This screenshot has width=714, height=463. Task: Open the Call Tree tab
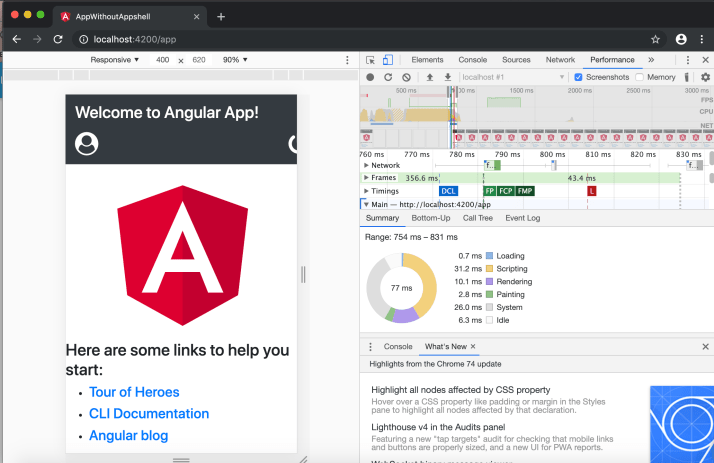478,218
